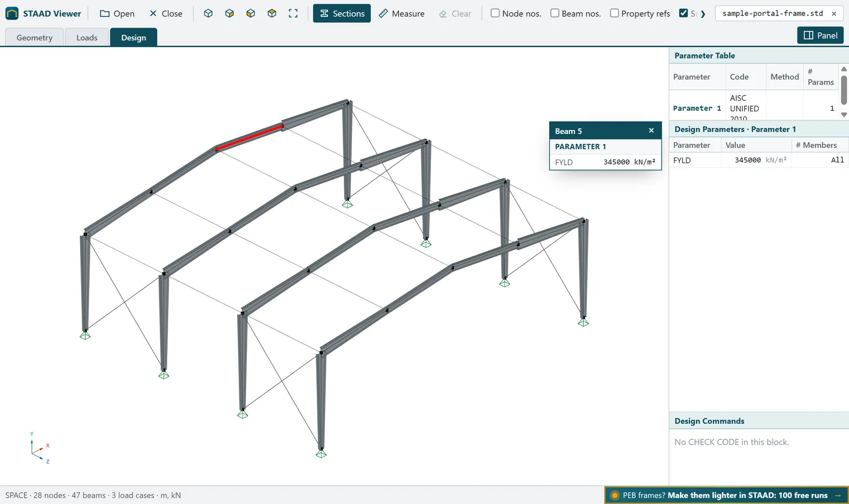Click FYLD row in Design Parameters table

coord(759,160)
